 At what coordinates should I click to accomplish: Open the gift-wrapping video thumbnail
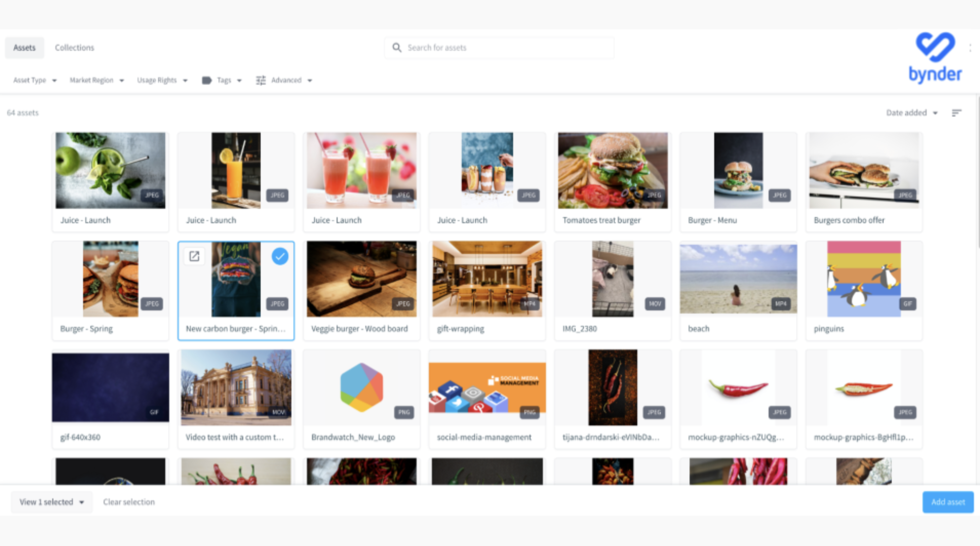click(487, 279)
